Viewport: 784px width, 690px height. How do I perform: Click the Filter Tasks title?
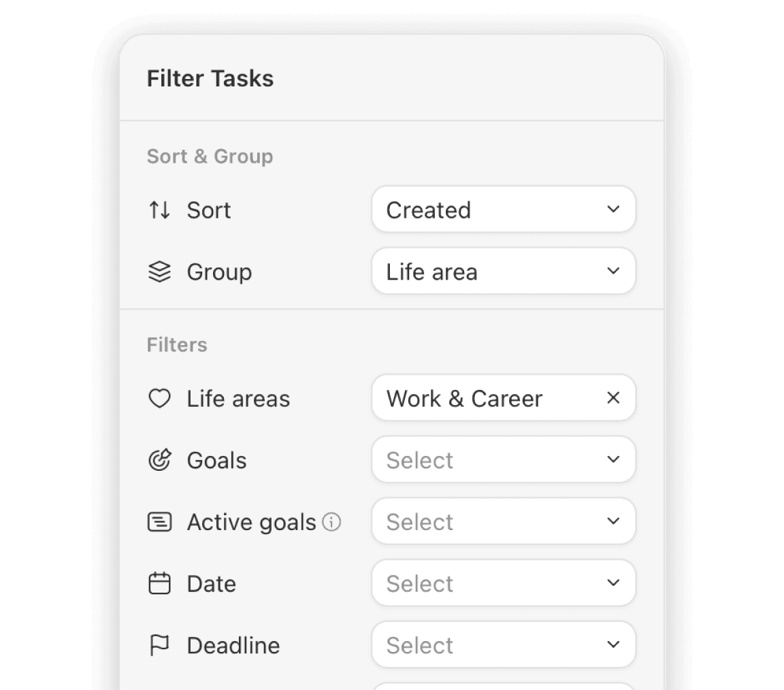coord(210,79)
